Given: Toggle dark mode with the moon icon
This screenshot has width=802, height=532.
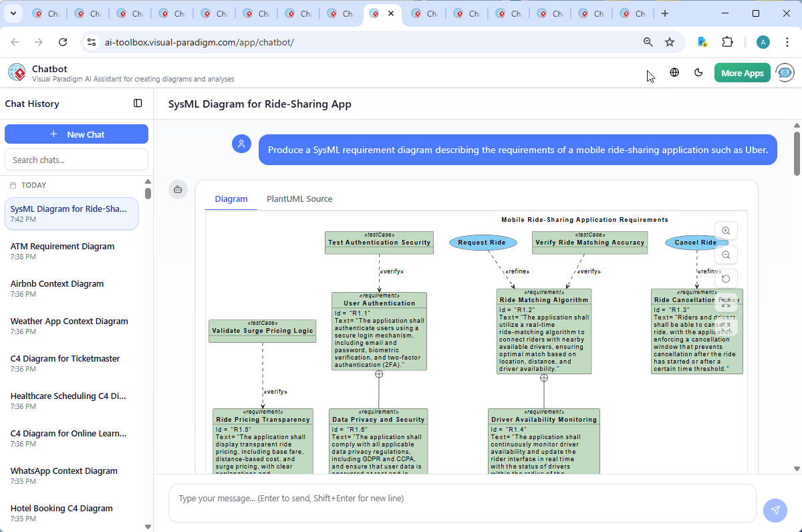Looking at the screenshot, I should click(698, 72).
